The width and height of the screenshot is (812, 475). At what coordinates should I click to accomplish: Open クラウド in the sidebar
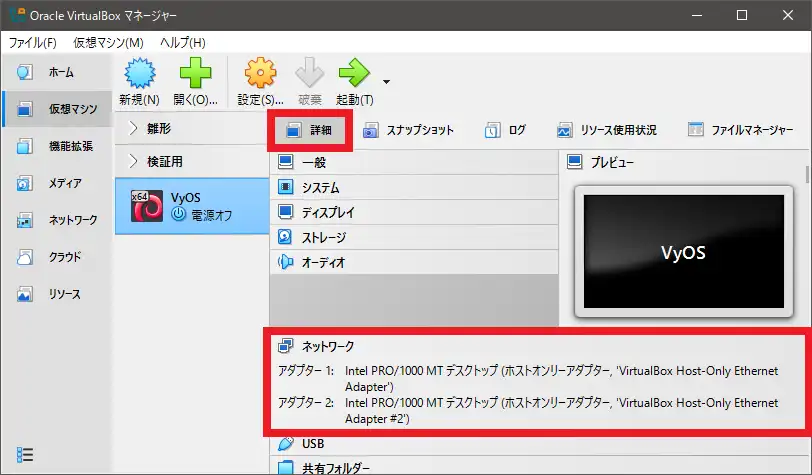tap(56, 257)
